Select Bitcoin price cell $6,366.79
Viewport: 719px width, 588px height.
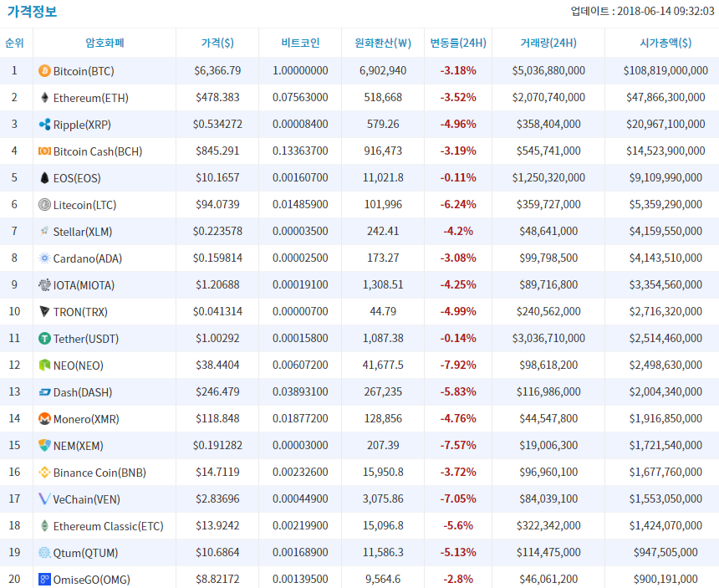pyautogui.click(x=217, y=70)
